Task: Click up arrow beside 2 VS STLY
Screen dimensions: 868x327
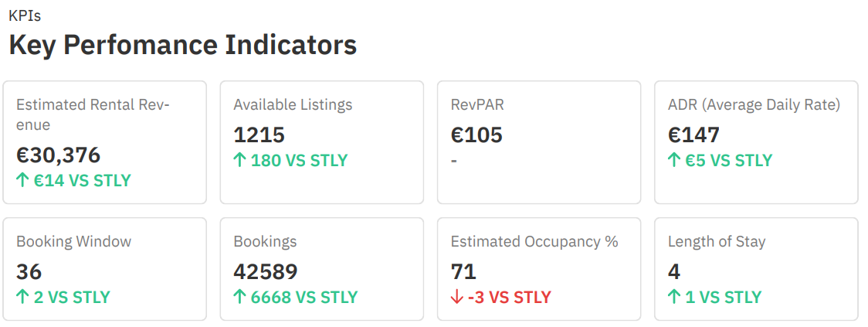Action: click(22, 297)
